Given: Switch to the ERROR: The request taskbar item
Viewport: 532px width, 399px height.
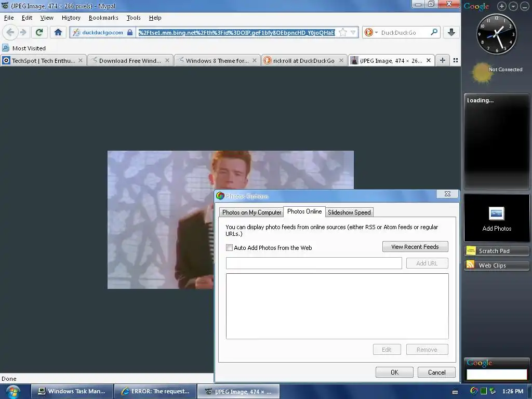Looking at the screenshot, I should [x=155, y=392].
